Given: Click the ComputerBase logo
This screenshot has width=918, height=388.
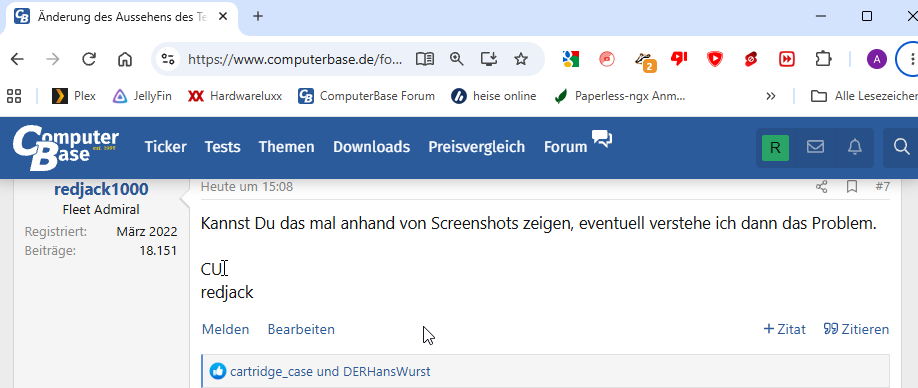Looking at the screenshot, I should pos(66,147).
